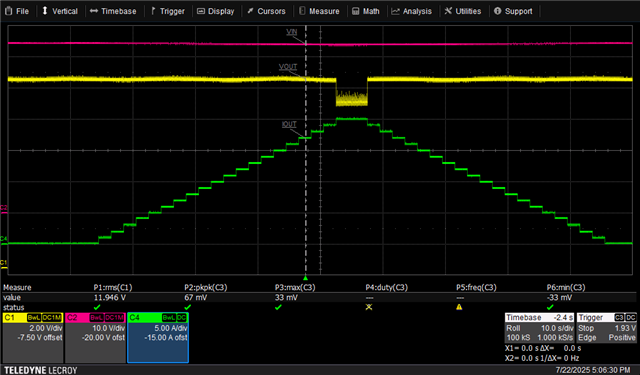The height and width of the screenshot is (375, 640).
Task: Select the C1 channel descriptor box
Action: click(x=33, y=337)
